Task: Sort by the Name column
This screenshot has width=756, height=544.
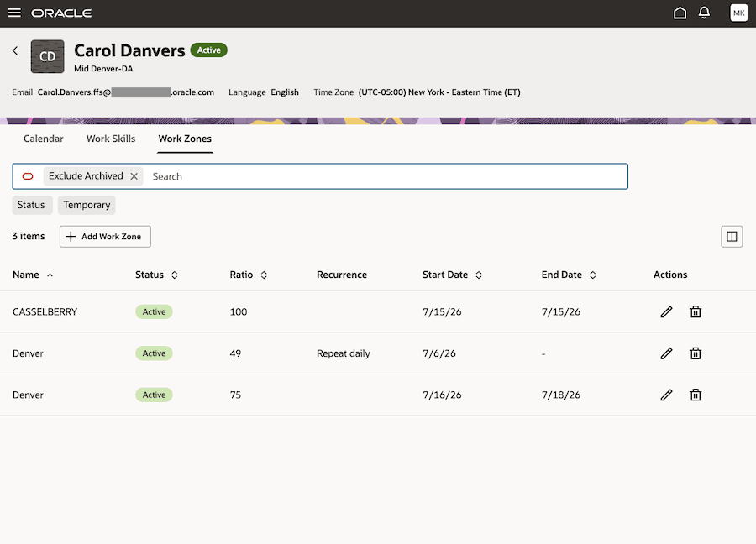Action: coord(33,275)
